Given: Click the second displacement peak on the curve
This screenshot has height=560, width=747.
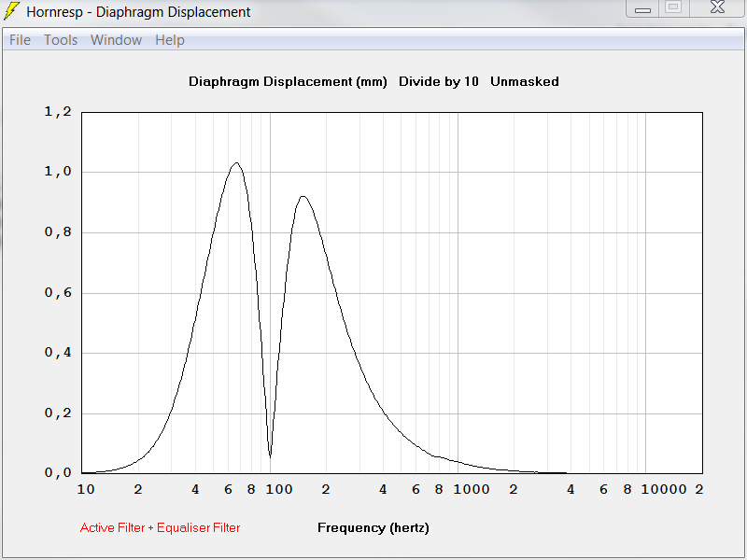Looking at the screenshot, I should click(303, 197).
